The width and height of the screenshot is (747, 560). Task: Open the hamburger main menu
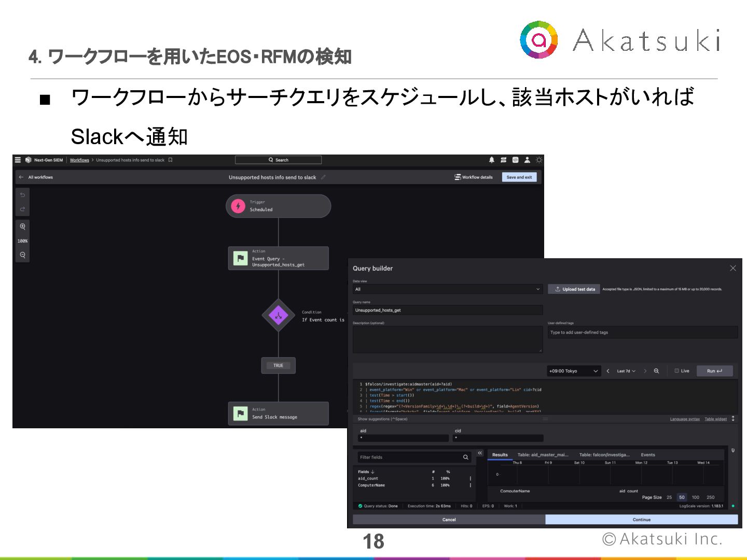tap(18, 160)
